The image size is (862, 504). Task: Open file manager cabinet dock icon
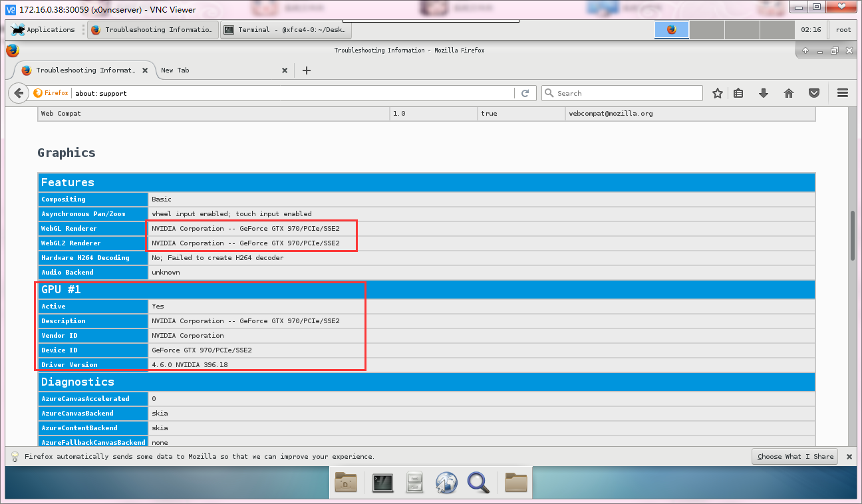[415, 482]
